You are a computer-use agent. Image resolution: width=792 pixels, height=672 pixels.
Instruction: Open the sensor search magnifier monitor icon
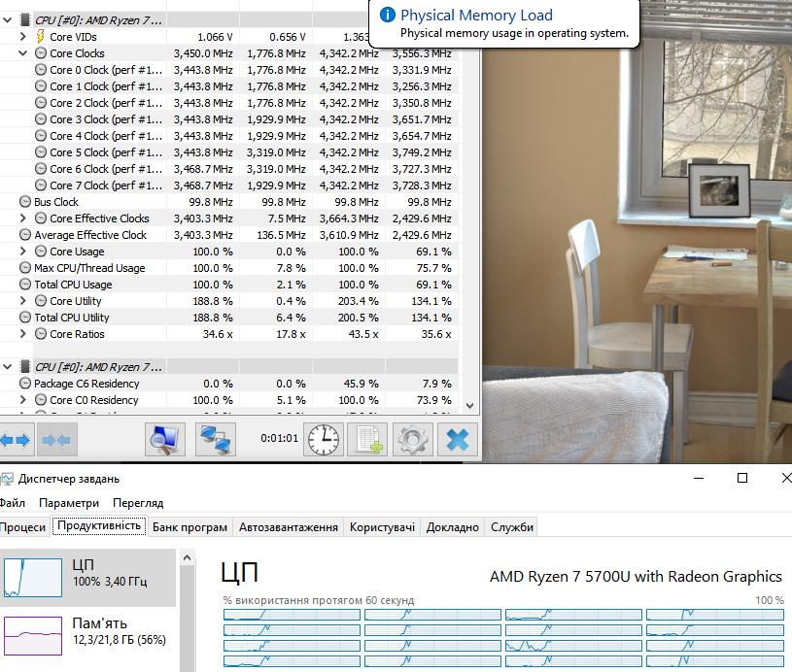(x=164, y=440)
